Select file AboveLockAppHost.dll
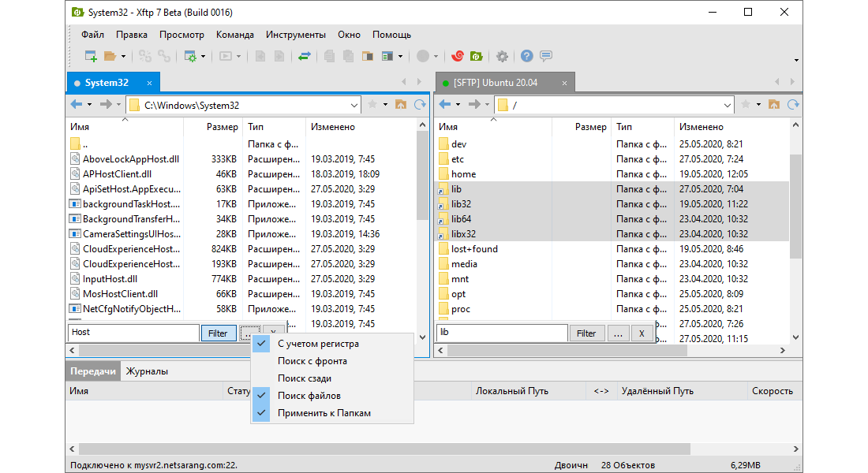This screenshot has width=868, height=473. tap(131, 158)
